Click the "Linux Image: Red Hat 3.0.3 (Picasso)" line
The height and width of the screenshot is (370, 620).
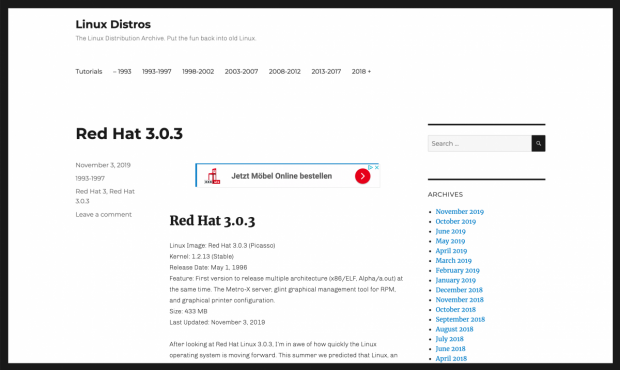pyautogui.click(x=222, y=245)
